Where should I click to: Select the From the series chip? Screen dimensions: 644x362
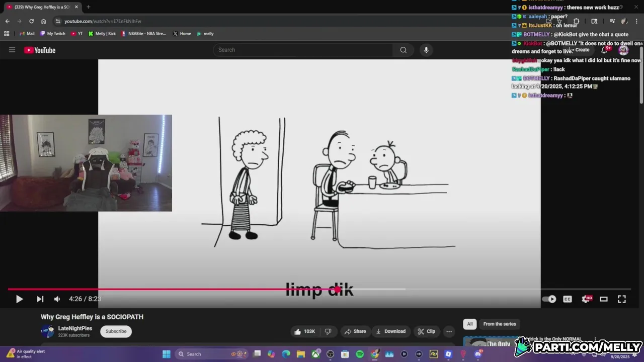coord(500,324)
